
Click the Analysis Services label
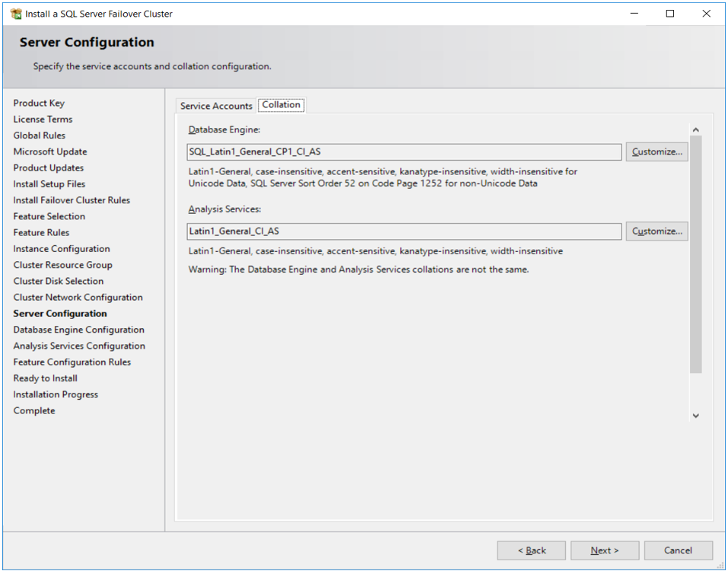pyautogui.click(x=224, y=209)
